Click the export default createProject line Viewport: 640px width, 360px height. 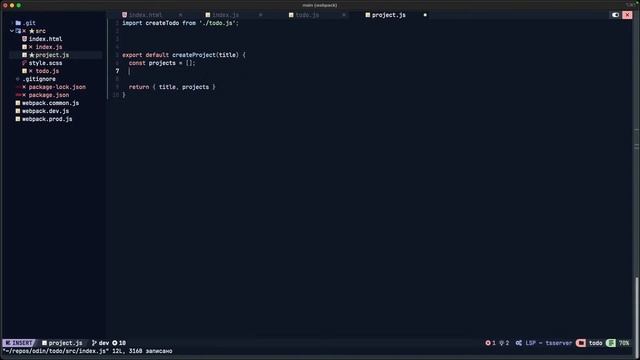point(184,55)
